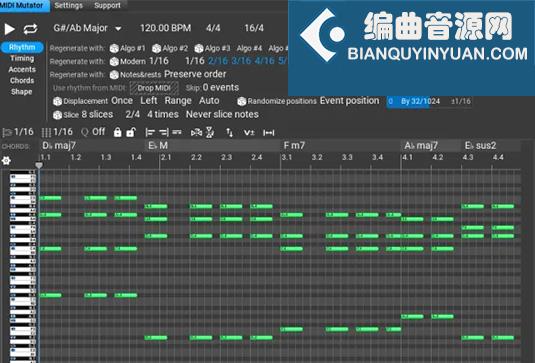
Task: Select the Db maj7 chord block
Action: 92,146
